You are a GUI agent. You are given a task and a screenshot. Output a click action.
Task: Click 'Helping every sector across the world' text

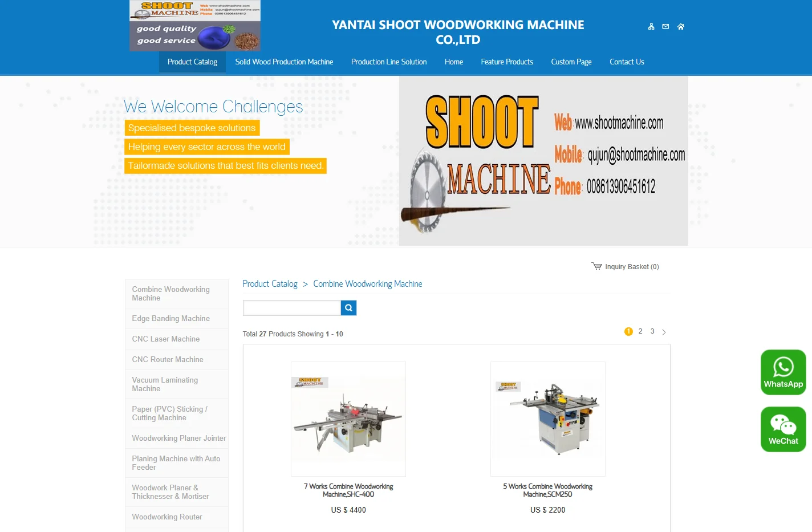click(207, 147)
